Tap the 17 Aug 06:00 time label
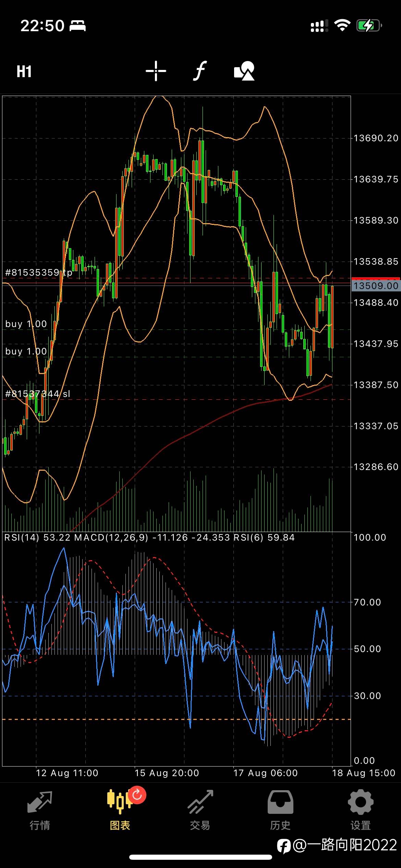 266,773
